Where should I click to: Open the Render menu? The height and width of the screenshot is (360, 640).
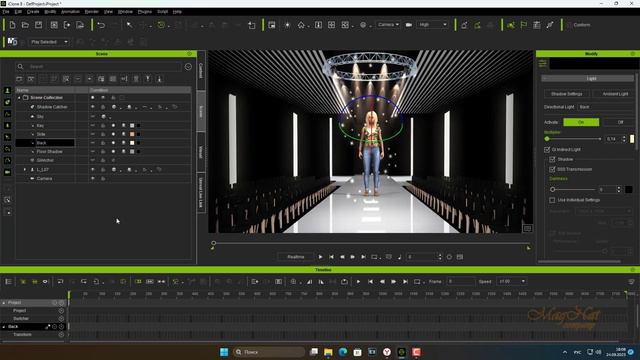click(x=91, y=12)
